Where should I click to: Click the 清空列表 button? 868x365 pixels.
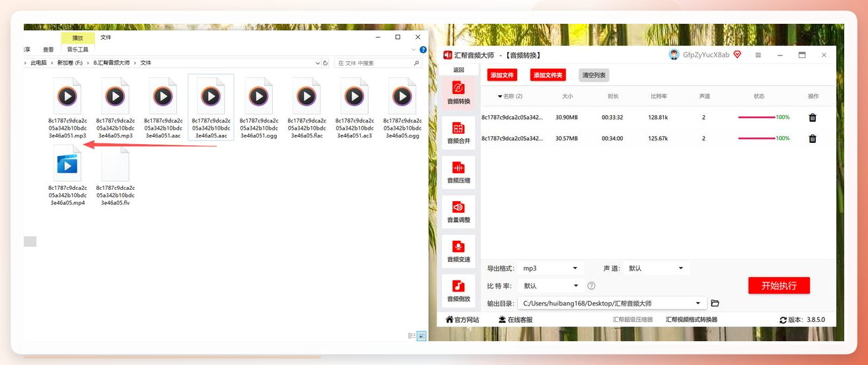(x=593, y=75)
